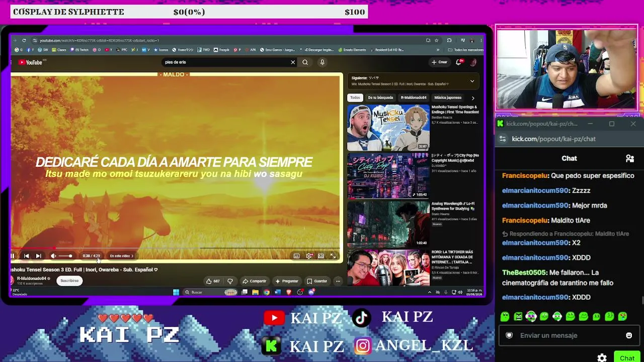Skip to the next video in playlist
The image size is (644, 362).
click(38, 256)
